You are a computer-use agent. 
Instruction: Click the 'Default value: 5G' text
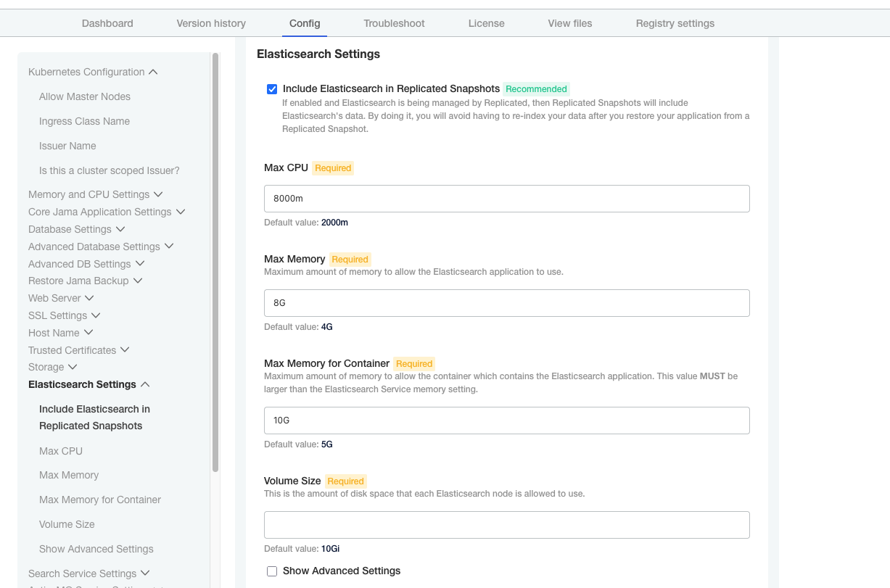pos(298,444)
